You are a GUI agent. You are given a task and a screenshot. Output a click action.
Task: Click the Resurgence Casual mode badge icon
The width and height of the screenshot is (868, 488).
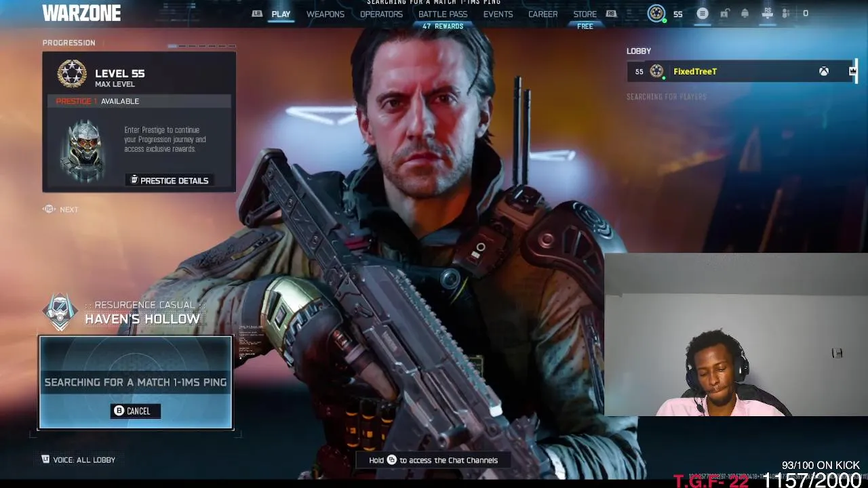(x=60, y=312)
